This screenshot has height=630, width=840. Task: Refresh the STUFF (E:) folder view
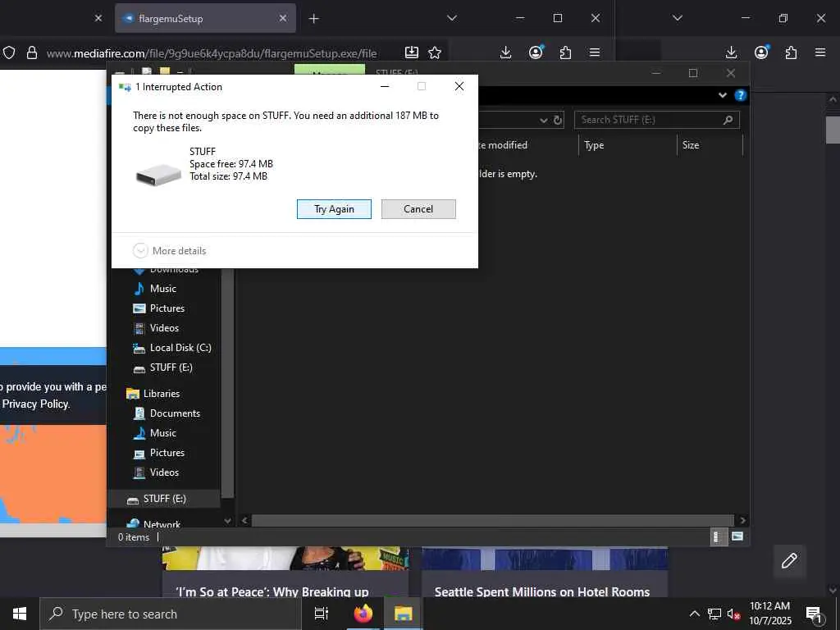pos(558,120)
